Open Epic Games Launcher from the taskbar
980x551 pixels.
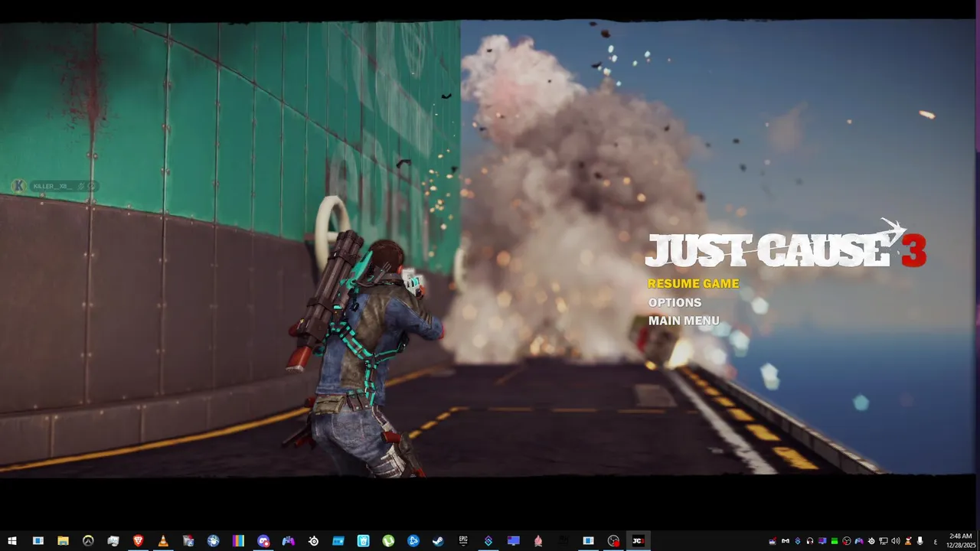[463, 540]
